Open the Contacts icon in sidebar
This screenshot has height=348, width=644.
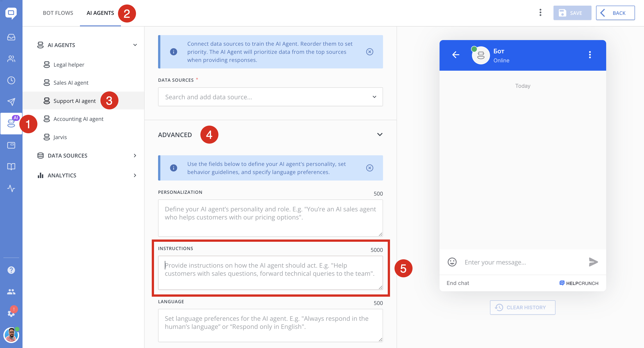(x=11, y=59)
